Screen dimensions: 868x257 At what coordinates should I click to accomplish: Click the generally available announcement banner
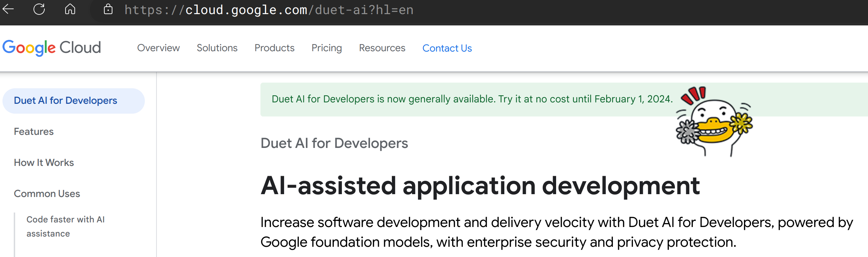(x=564, y=100)
